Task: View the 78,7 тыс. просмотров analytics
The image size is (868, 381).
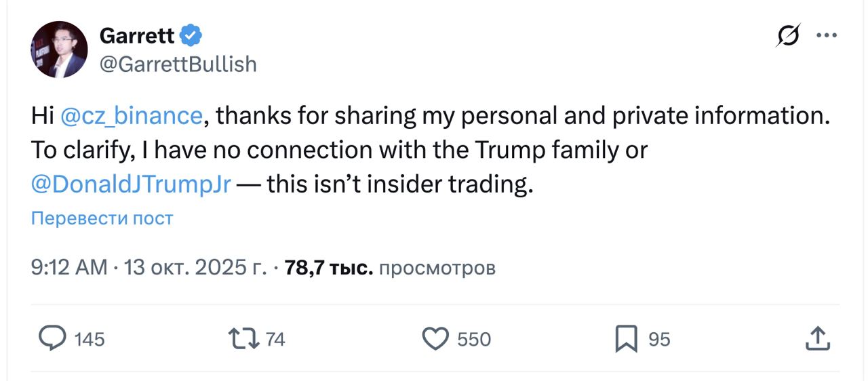Action: coord(390,268)
